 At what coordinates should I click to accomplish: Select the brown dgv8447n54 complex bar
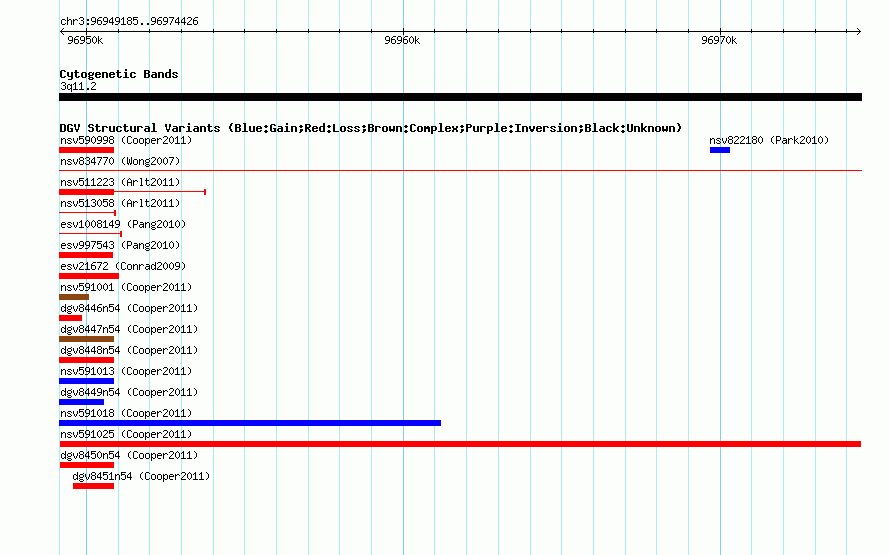tap(86, 339)
